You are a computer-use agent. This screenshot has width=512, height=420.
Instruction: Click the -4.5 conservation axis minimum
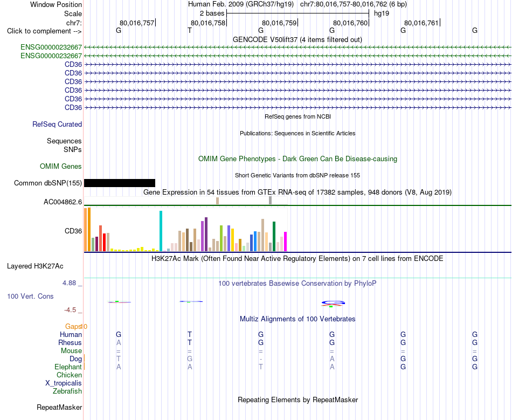pos(70,309)
